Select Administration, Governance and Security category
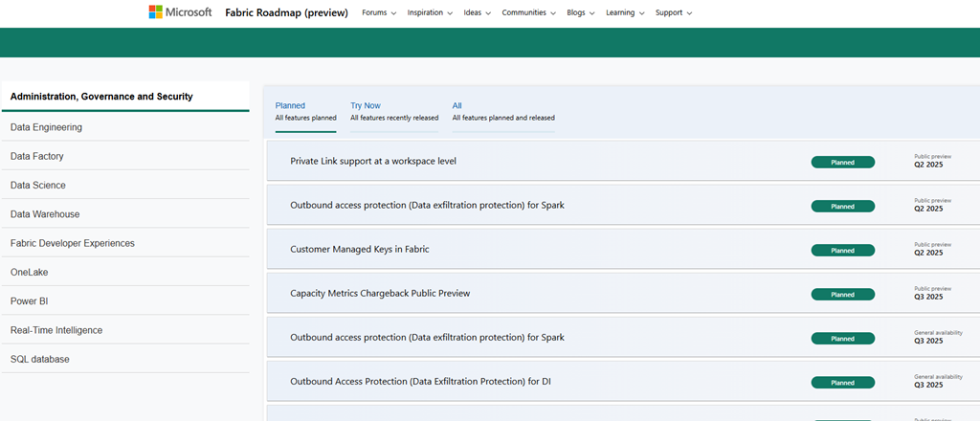980x421 pixels. 125,97
